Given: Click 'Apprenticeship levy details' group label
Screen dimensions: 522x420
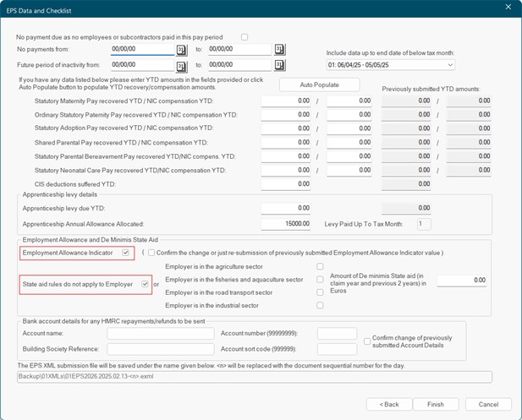Looking at the screenshot, I should click(x=60, y=194).
